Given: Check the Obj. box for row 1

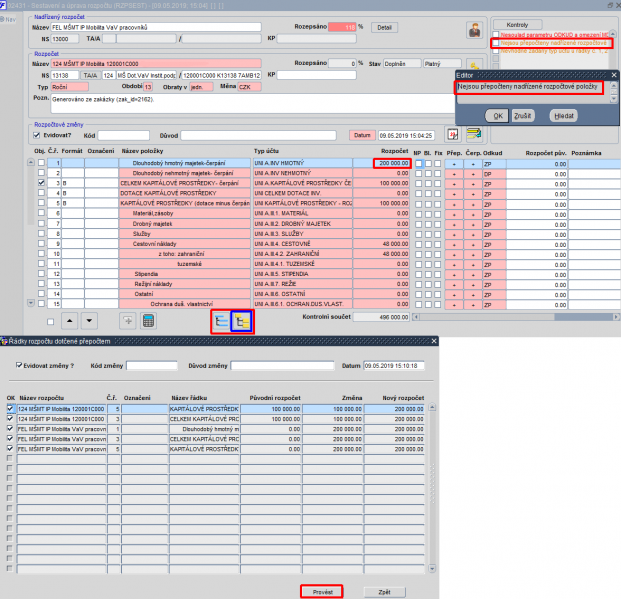Looking at the screenshot, I should pyautogui.click(x=41, y=163).
